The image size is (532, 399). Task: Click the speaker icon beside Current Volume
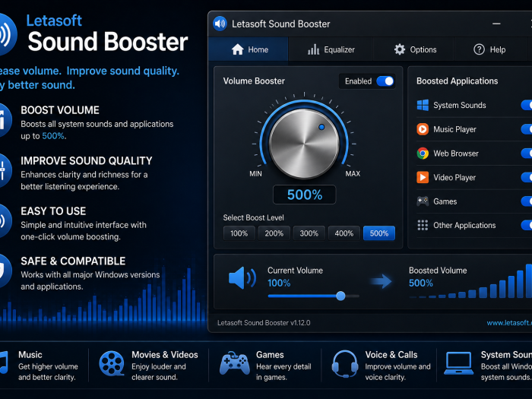(242, 278)
